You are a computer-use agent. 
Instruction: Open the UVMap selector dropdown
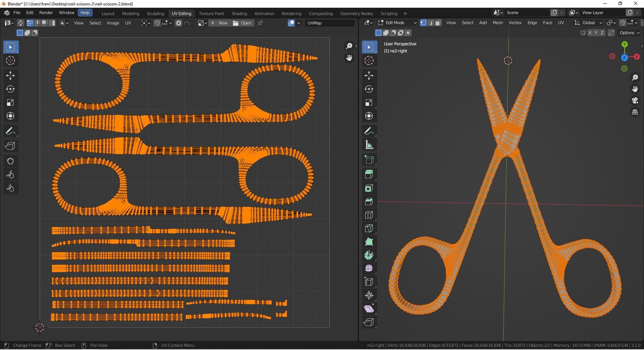(330, 23)
